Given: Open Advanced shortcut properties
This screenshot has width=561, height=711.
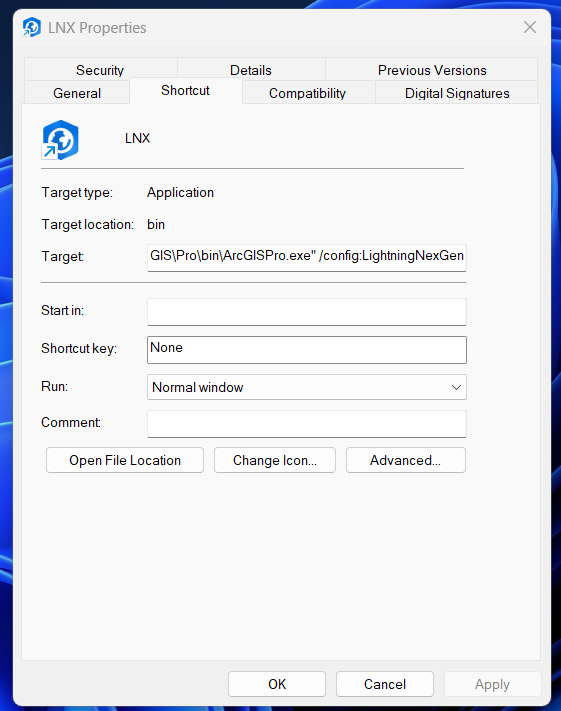Looking at the screenshot, I should (x=405, y=460).
